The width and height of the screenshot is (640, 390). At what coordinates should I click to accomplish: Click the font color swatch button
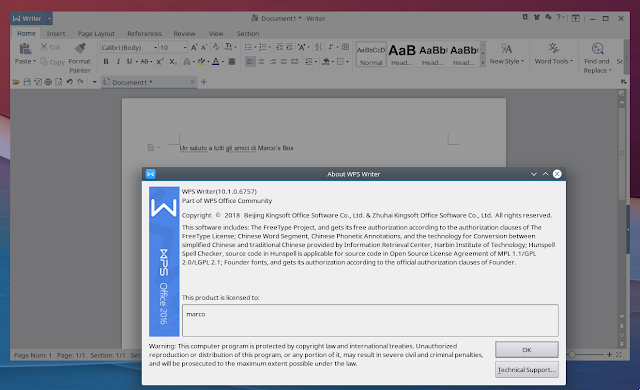tap(216, 62)
